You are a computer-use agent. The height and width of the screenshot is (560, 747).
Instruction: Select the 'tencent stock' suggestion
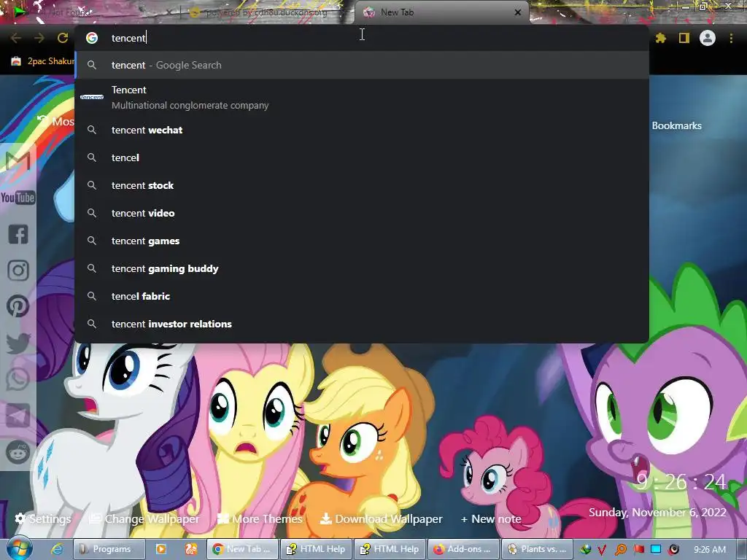click(362, 185)
